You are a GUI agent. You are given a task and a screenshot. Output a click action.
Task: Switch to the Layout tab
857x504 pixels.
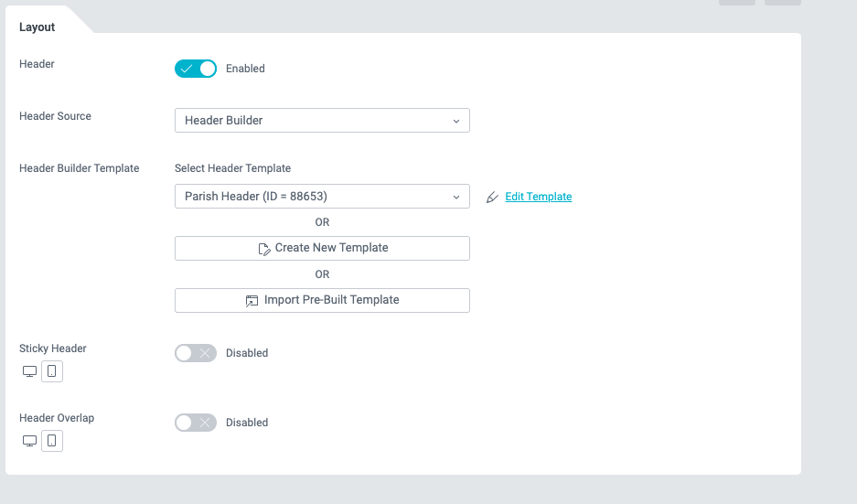pyautogui.click(x=37, y=27)
